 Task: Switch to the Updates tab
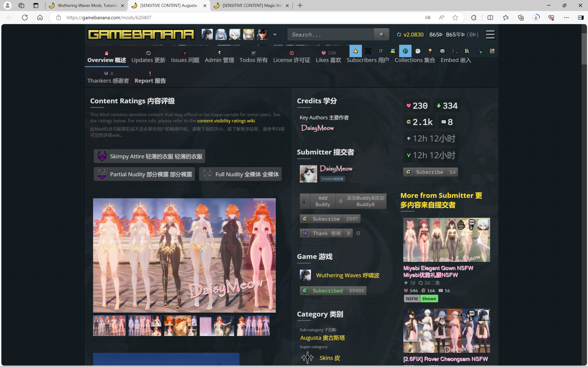point(149,57)
